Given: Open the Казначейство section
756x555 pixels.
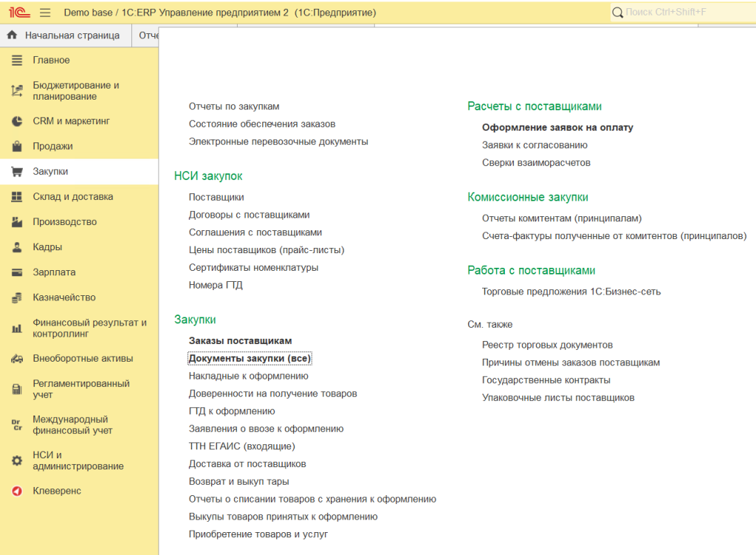Looking at the screenshot, I should pyautogui.click(x=79, y=297).
